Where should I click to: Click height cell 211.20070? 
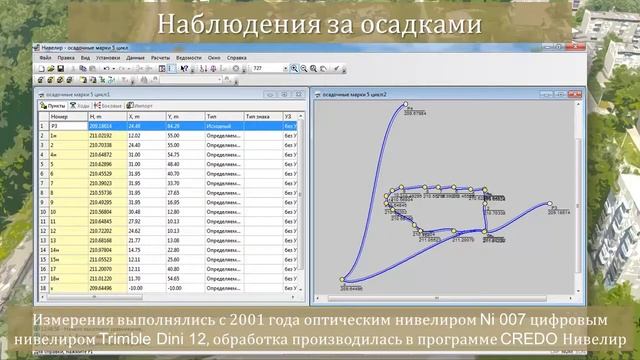coord(108,269)
